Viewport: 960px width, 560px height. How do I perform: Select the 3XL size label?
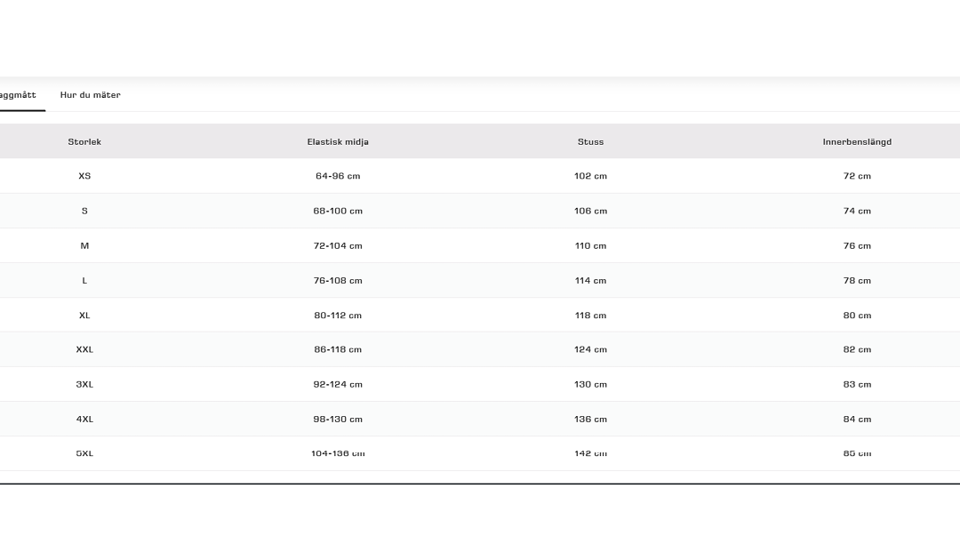(84, 384)
